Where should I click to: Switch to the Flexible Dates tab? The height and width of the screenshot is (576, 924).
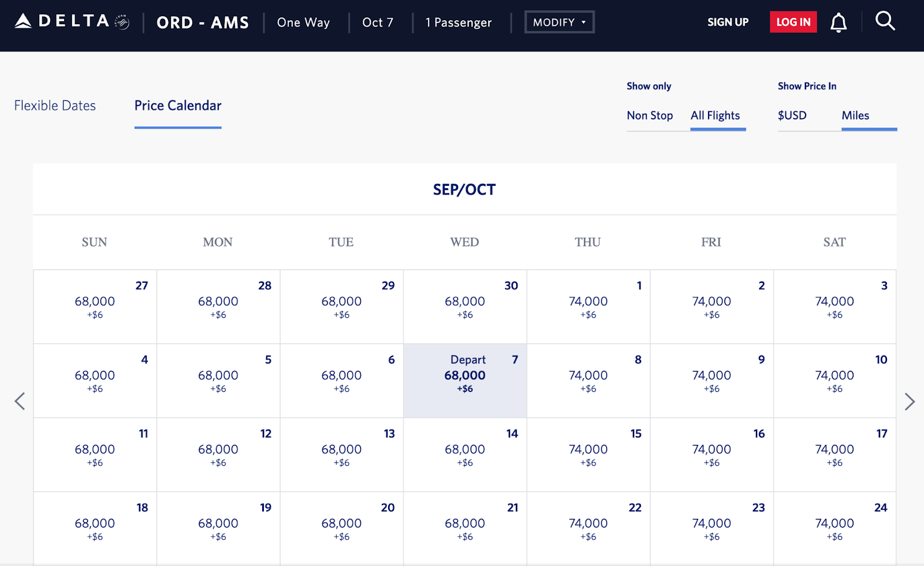(54, 106)
